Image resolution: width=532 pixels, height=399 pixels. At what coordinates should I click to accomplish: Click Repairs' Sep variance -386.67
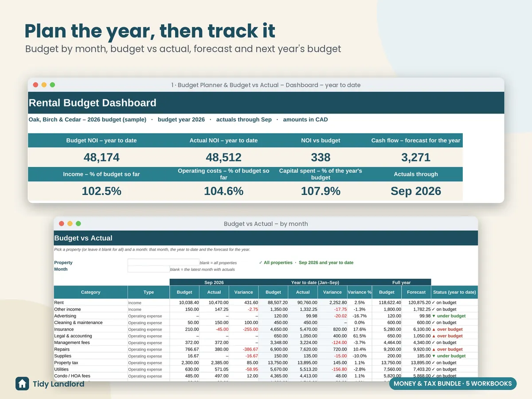[243, 349]
